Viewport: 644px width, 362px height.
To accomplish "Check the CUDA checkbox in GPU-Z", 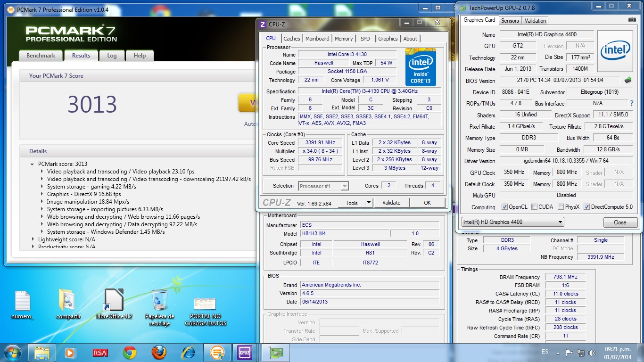I will (x=534, y=207).
